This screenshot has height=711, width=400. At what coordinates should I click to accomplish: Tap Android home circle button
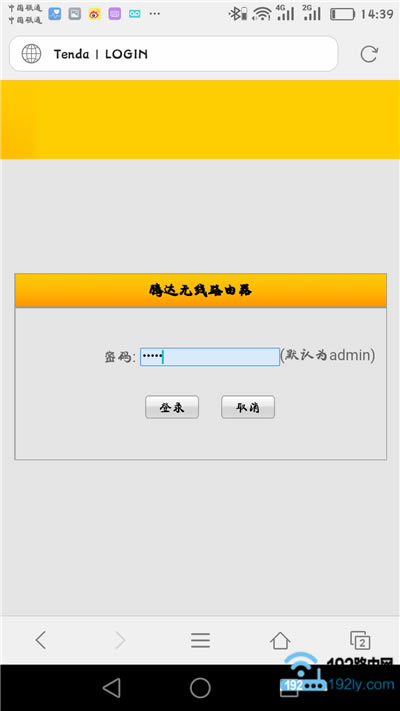[x=200, y=688]
